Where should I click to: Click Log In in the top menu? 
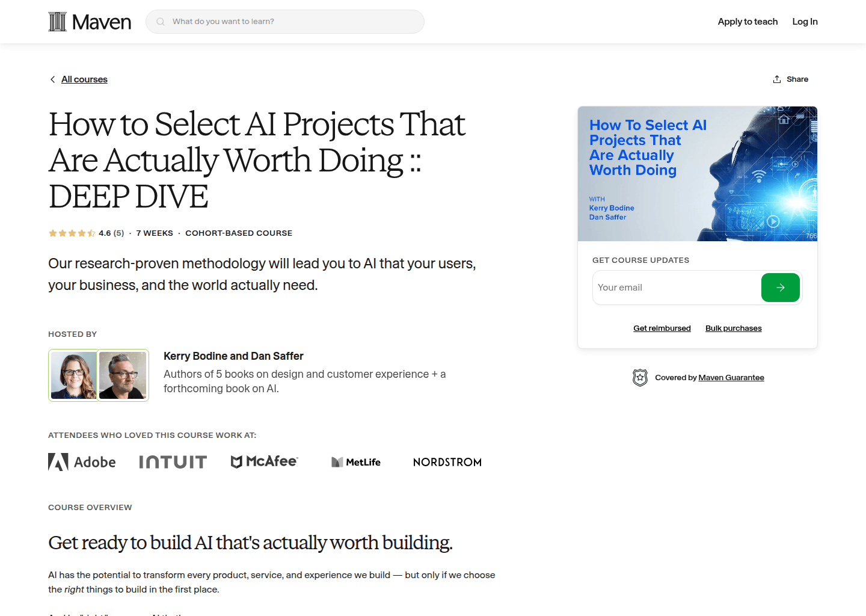point(805,21)
